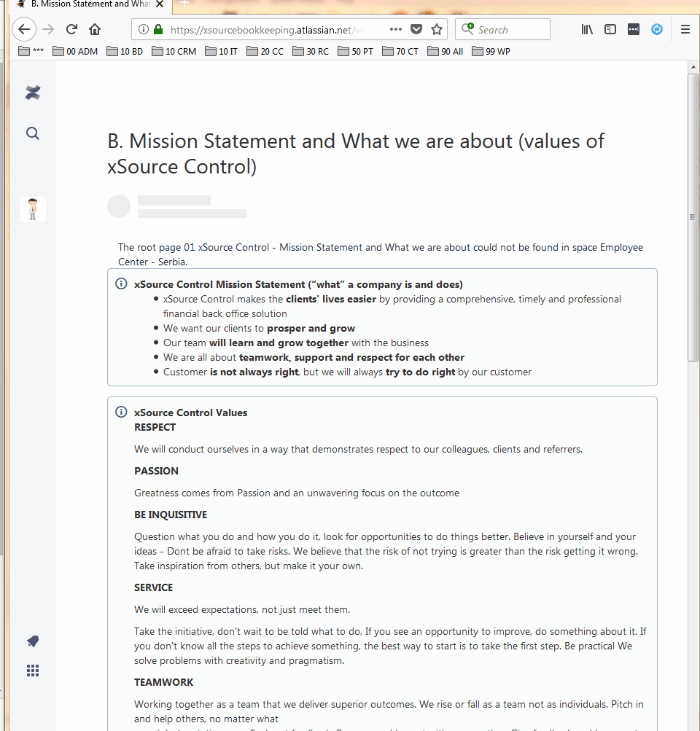Toggle the browser sidebar view
Screen dimensions: 700x731
pyautogui.click(x=610, y=29)
